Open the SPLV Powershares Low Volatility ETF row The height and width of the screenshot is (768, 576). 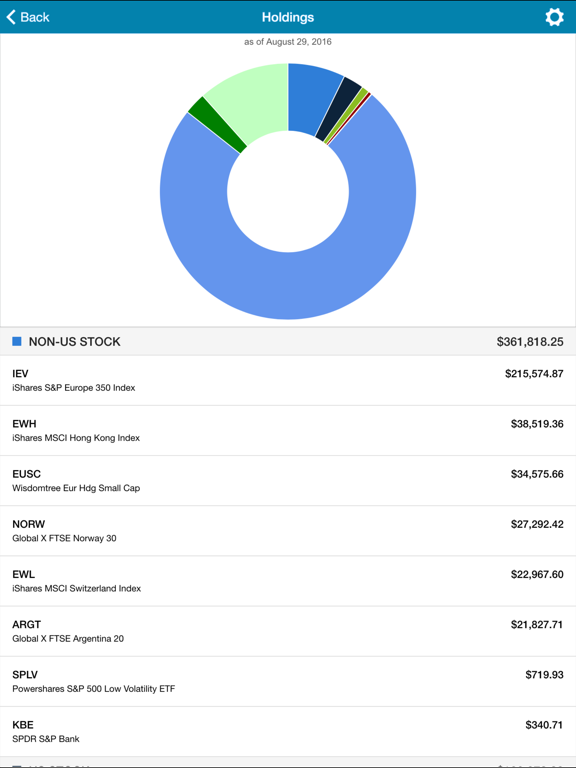[288, 682]
